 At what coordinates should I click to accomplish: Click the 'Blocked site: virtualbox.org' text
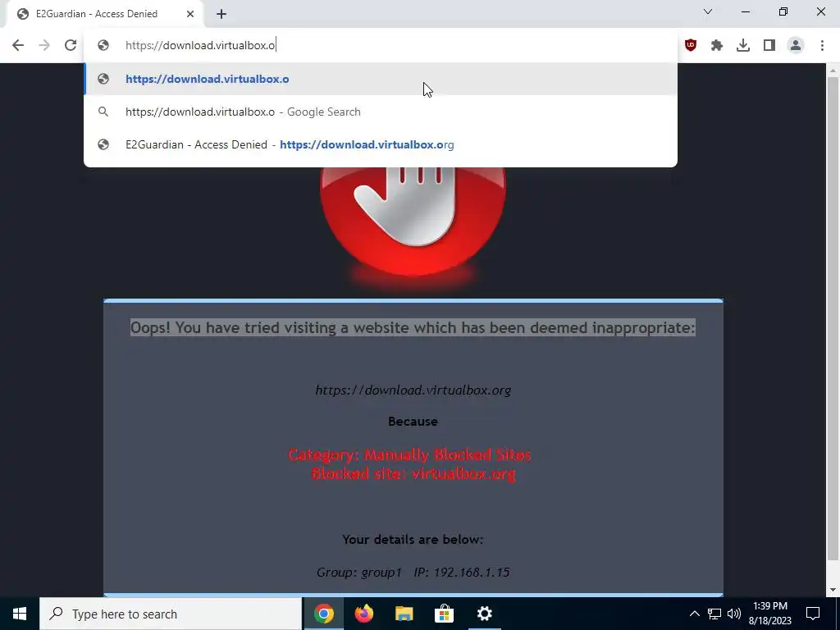pos(413,473)
